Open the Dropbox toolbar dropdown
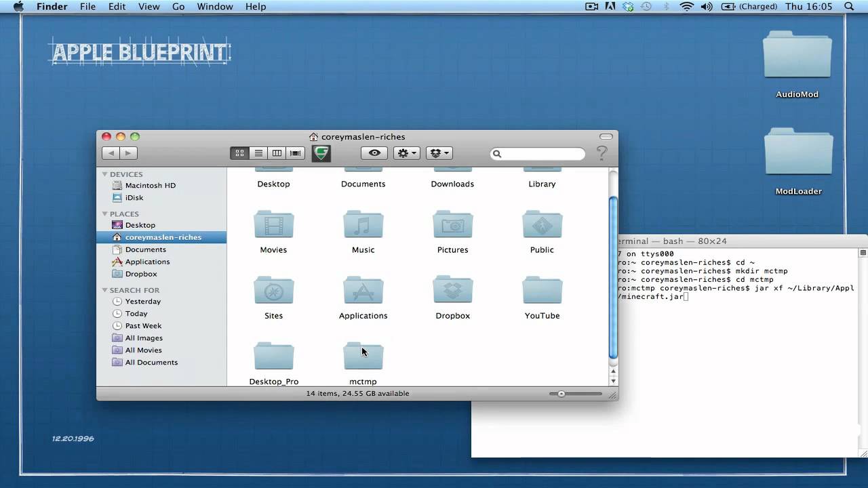Screen dimensions: 868x488 [x=439, y=153]
